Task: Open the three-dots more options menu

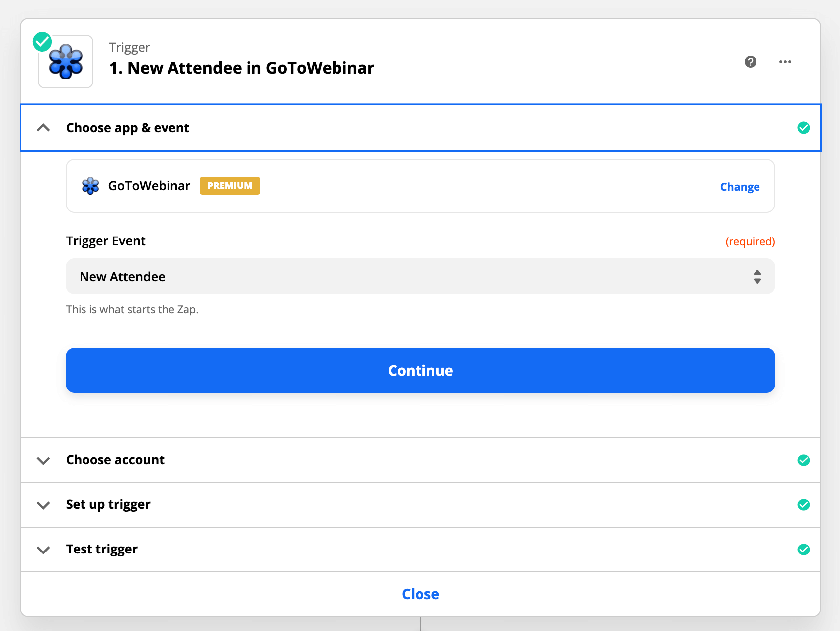Action: pos(785,62)
